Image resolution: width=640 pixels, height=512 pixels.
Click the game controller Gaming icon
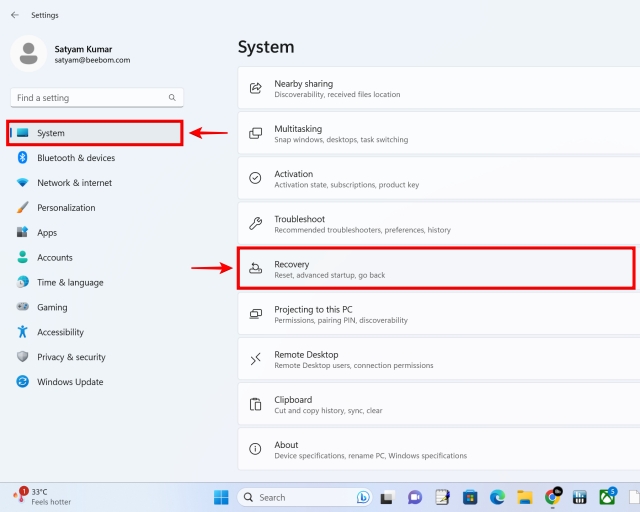[x=22, y=306]
